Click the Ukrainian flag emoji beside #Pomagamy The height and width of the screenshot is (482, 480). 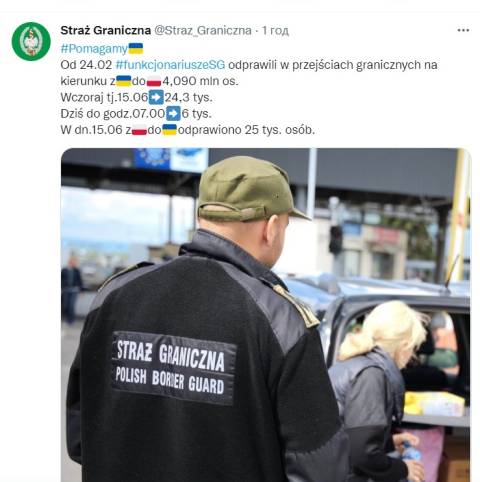click(136, 48)
